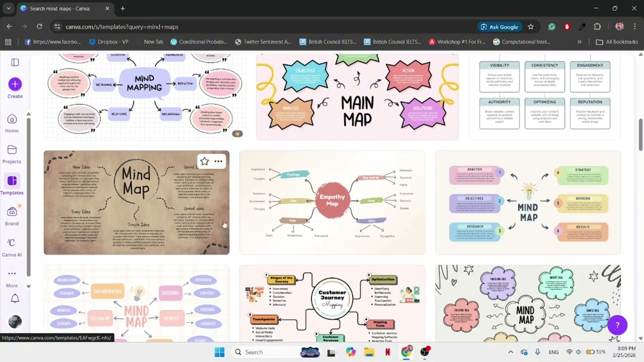
Task: Open the Customer Journey Mapping template
Action: (332, 304)
